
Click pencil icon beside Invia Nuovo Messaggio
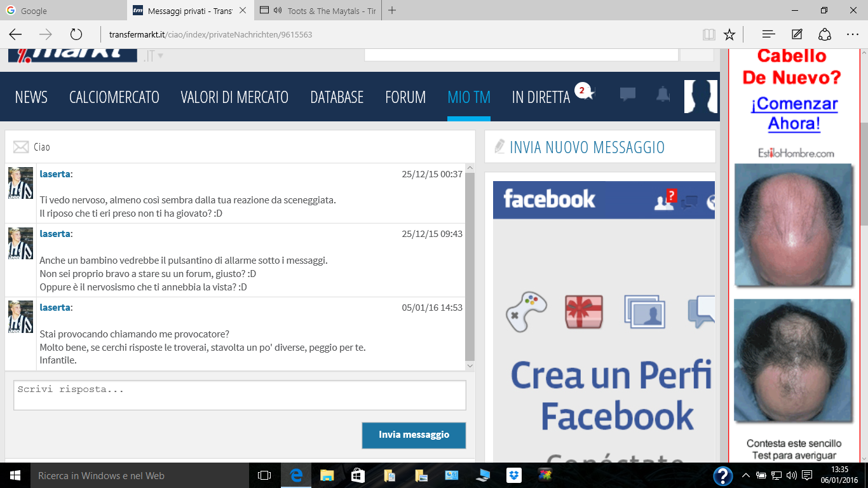499,147
